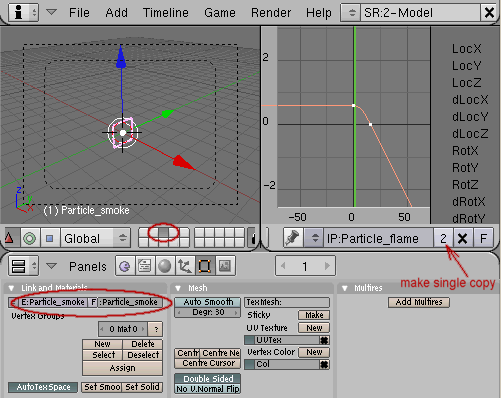Collapse the top header menus triangle
This screenshot has height=398, width=501.
coord(51,12)
